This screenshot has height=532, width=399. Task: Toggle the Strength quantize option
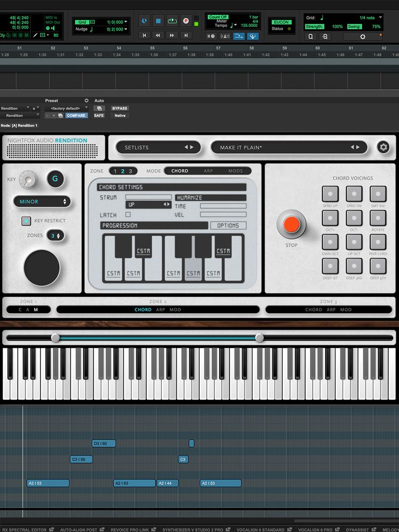pos(314,27)
